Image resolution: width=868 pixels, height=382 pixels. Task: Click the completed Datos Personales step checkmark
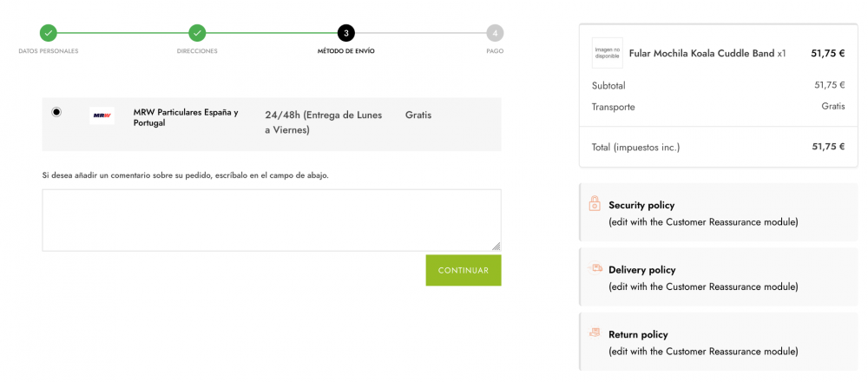tap(49, 33)
